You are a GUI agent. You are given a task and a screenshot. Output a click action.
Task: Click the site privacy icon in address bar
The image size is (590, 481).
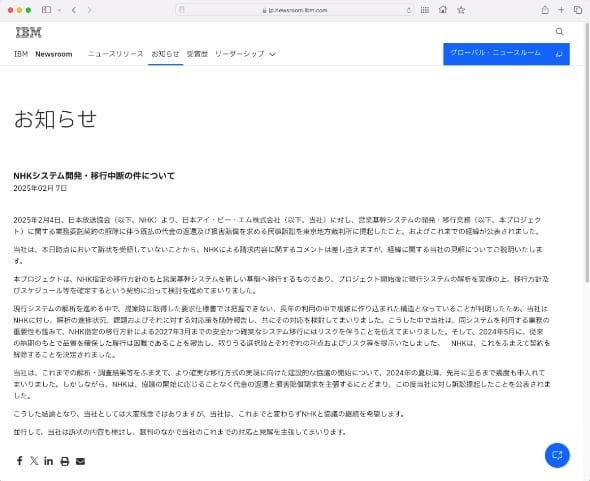pos(182,10)
